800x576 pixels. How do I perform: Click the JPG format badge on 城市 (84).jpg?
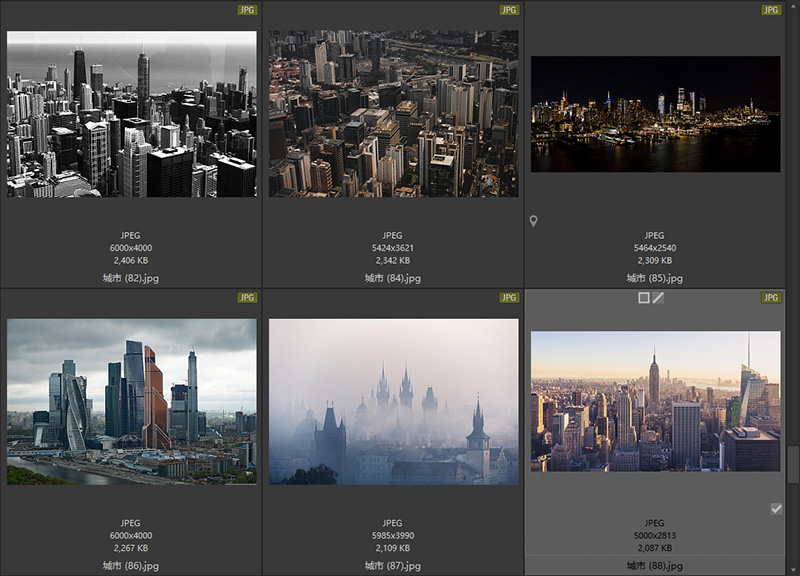pos(509,10)
